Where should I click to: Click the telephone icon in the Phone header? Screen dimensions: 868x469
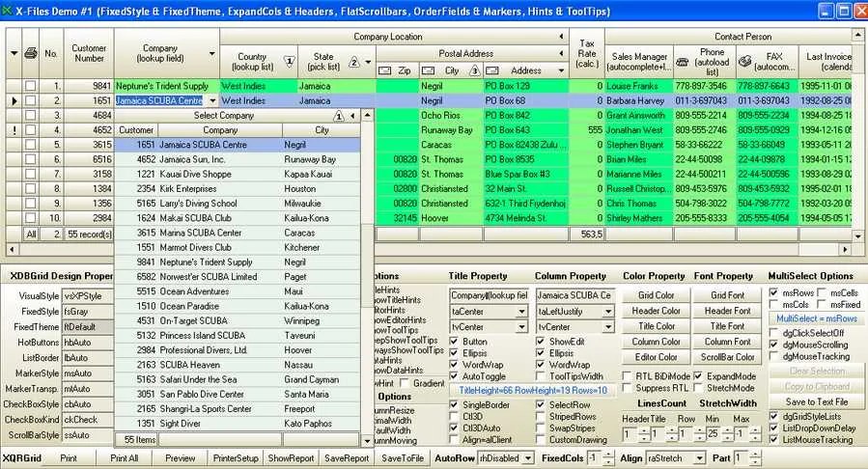(683, 62)
